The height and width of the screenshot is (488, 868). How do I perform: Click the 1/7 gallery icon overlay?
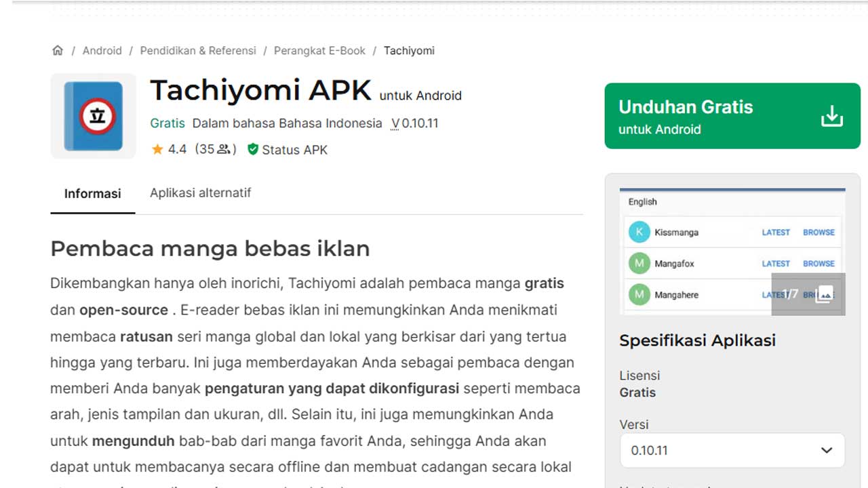808,294
